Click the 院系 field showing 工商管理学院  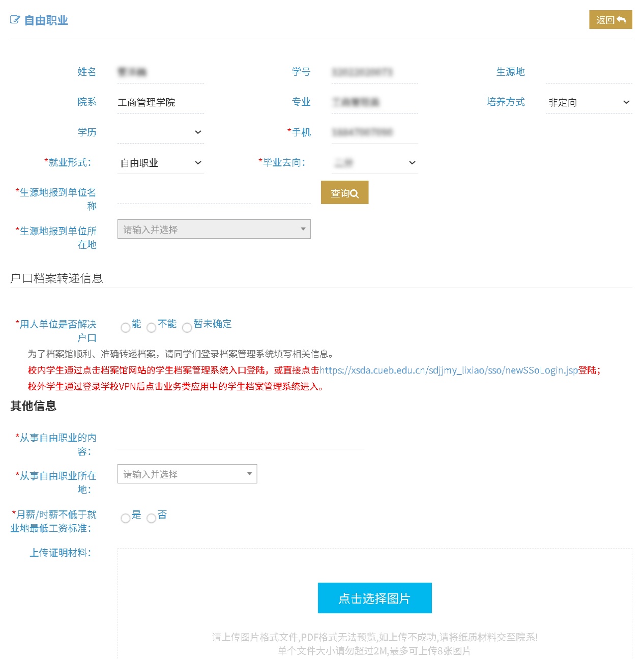point(160,102)
